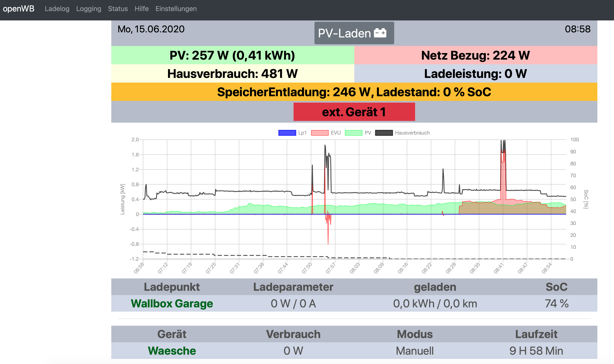Image resolution: width=614 pixels, height=364 pixels.
Task: Click the Wallbox Garage charge point
Action: tap(172, 303)
